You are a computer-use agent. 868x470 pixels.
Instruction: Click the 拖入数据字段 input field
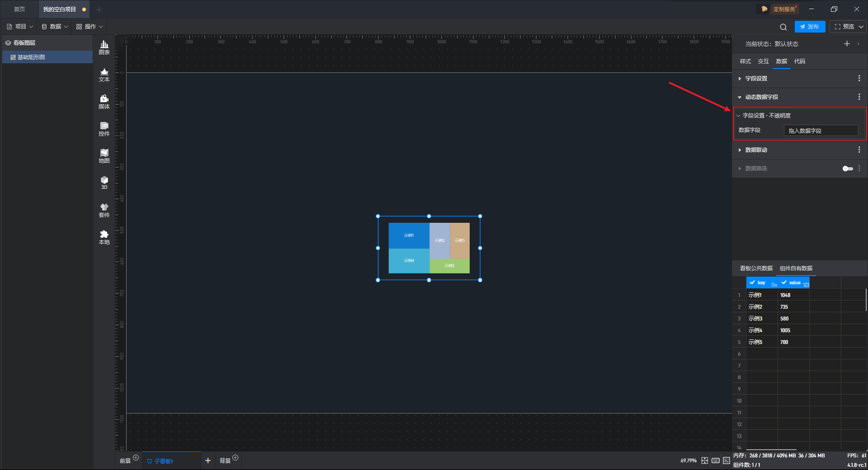tap(821, 131)
